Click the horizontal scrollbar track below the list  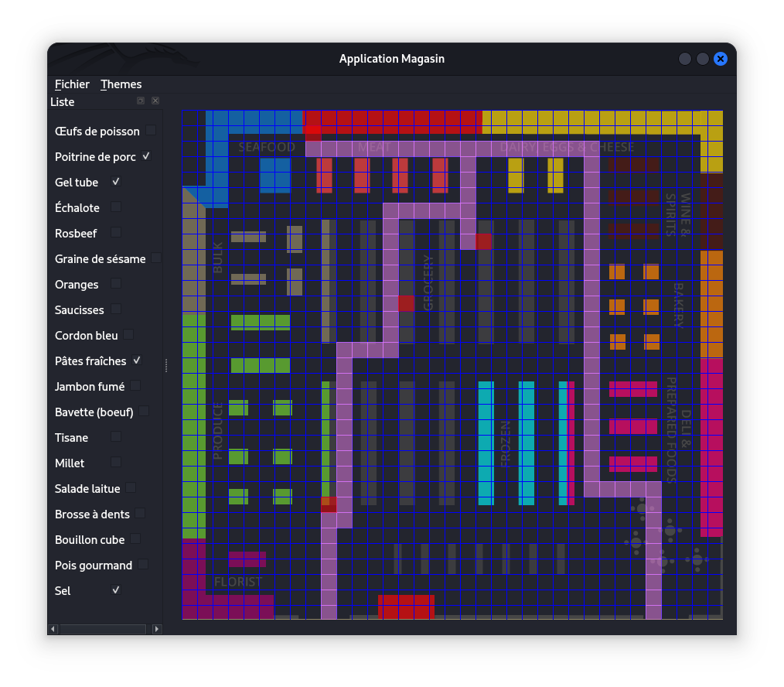point(104,629)
